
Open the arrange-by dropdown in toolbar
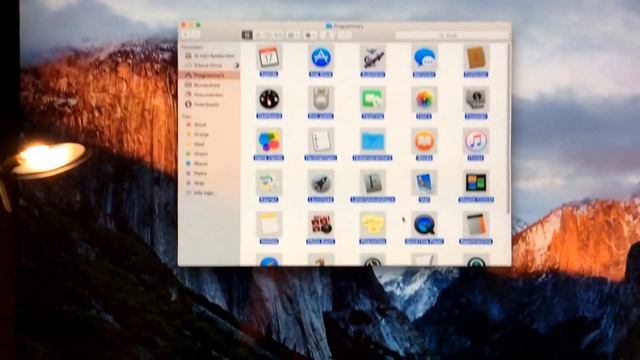click(293, 35)
